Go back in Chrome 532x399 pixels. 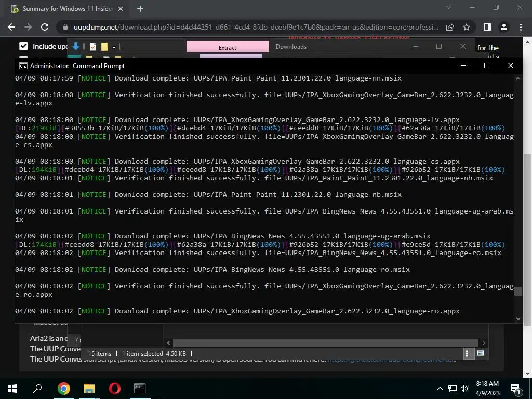click(11, 27)
